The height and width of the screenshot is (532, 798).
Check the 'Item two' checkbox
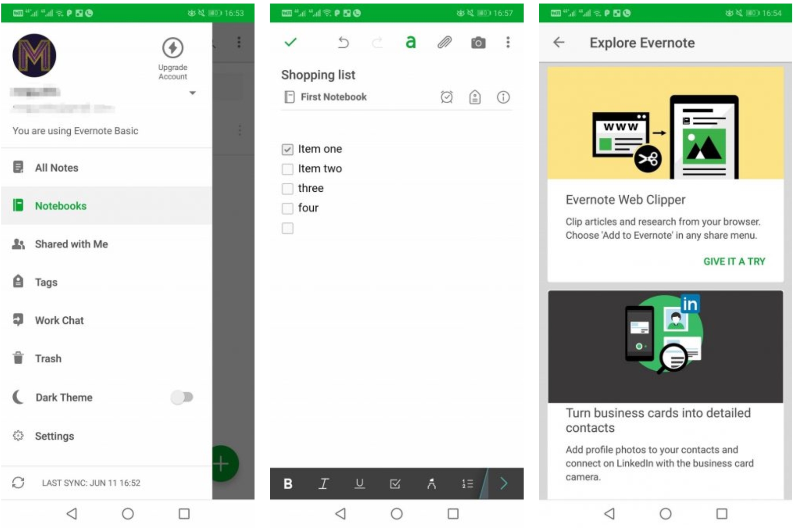287,169
